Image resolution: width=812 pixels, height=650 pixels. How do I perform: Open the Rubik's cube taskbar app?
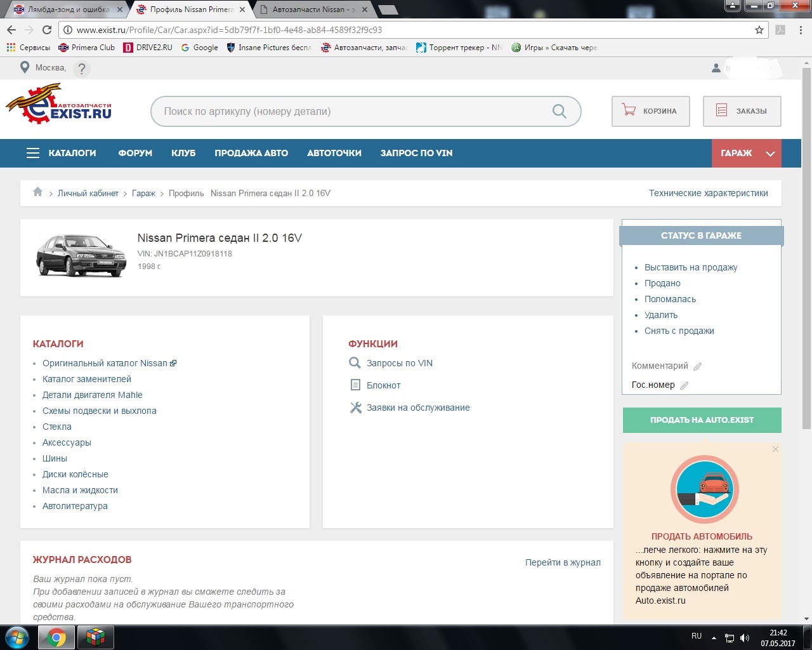(95, 637)
